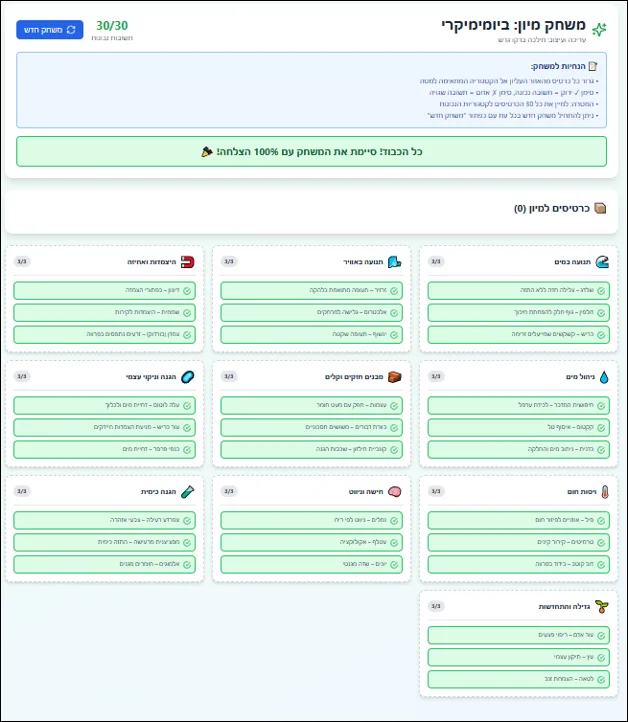628x722 pixels.
Task: Click the test tube icon for הגנה כימית
Action: pos(187,492)
